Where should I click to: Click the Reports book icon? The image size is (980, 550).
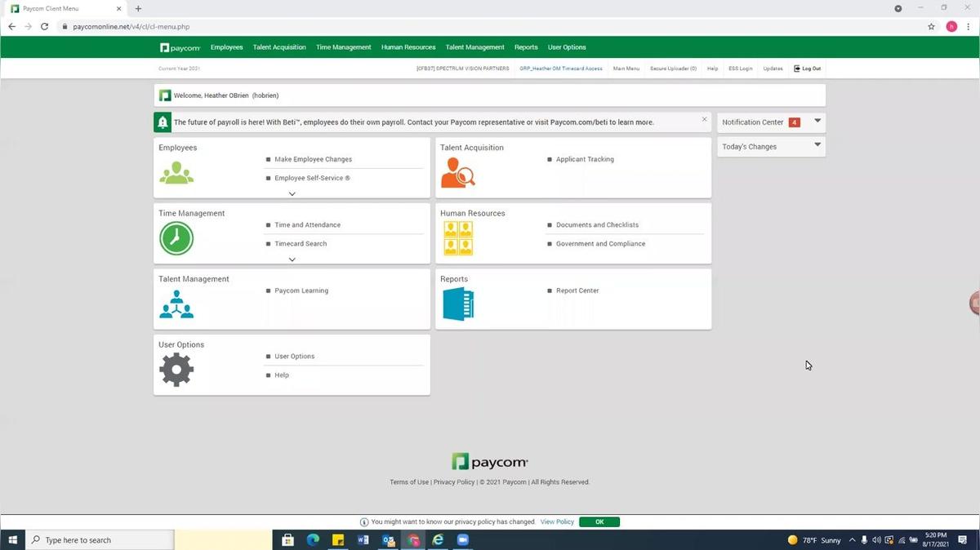click(x=458, y=304)
